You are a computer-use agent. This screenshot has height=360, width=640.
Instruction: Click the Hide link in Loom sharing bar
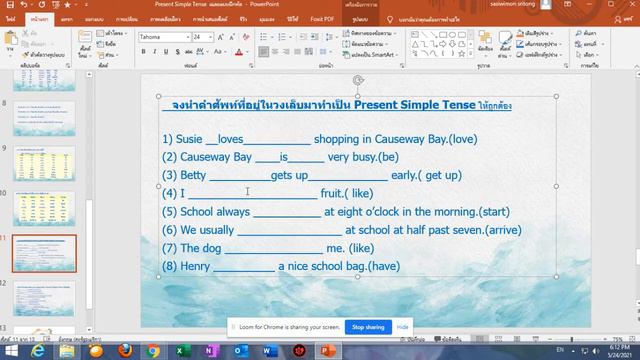pos(402,327)
